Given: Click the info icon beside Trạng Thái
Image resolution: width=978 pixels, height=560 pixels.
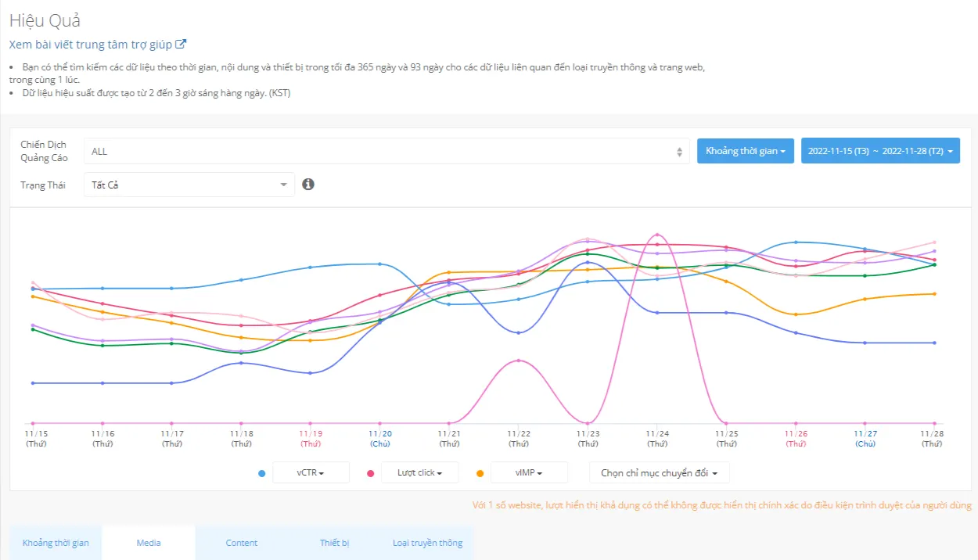Looking at the screenshot, I should pyautogui.click(x=308, y=184).
